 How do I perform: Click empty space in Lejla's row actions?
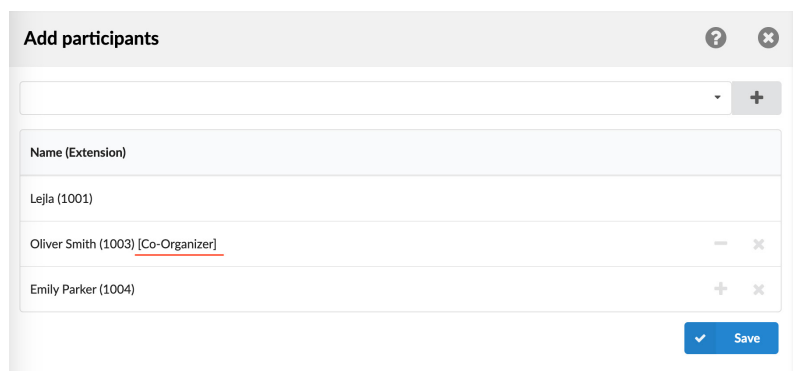tap(738, 199)
